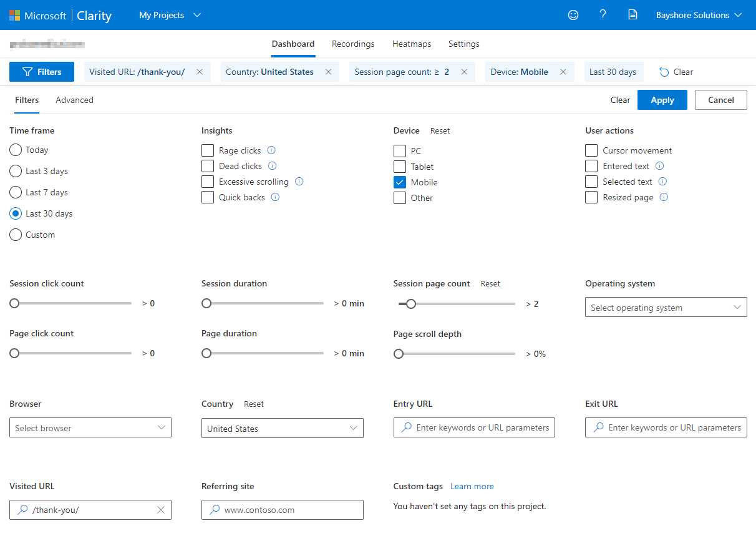Image resolution: width=756 pixels, height=546 pixels.
Task: Remove the Visited URL /thank-you/ filter chip
Action: point(200,72)
